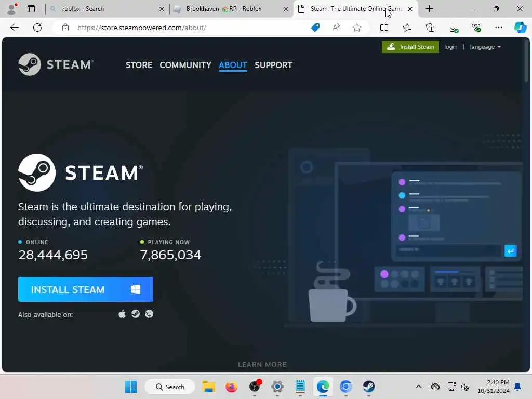Expand the language dropdown
532x399 pixels.
(x=485, y=47)
